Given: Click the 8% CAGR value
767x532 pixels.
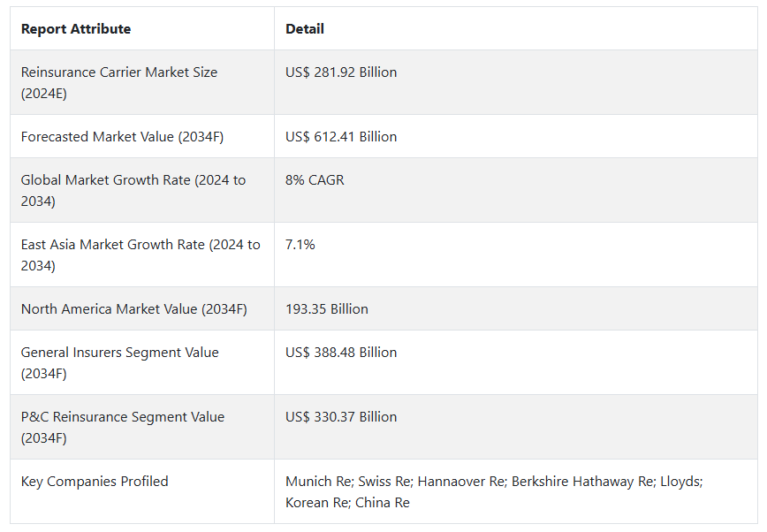Looking at the screenshot, I should tap(315, 180).
